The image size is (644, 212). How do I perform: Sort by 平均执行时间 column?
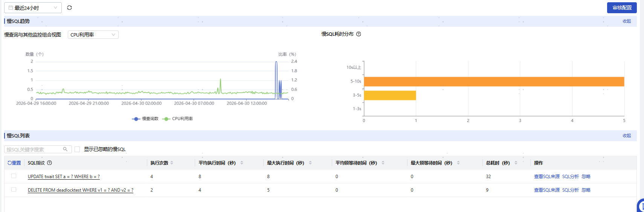pos(242,163)
